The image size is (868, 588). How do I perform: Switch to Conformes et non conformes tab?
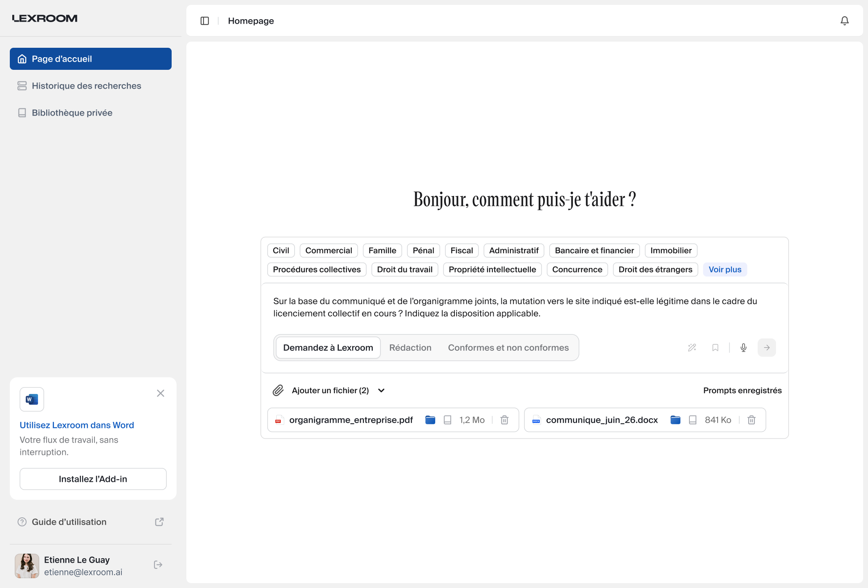point(508,347)
